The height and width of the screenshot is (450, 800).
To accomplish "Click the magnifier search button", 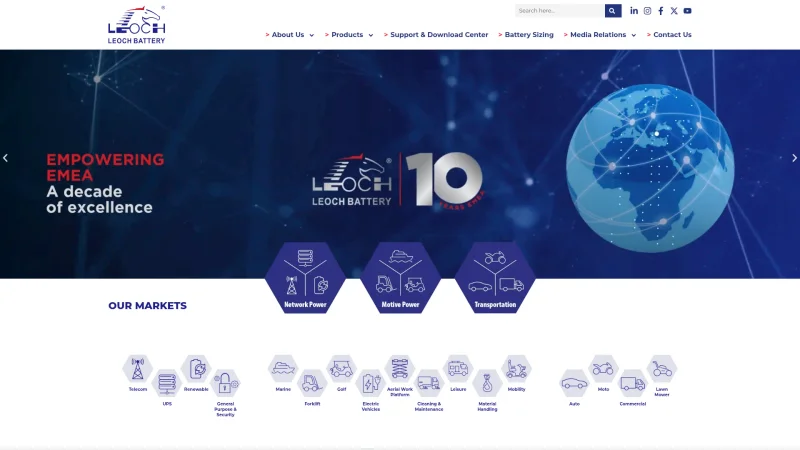I will tap(613, 11).
